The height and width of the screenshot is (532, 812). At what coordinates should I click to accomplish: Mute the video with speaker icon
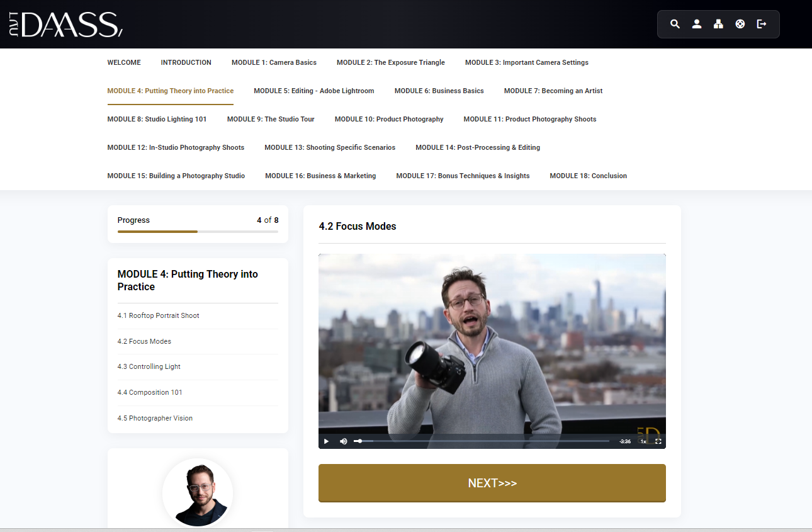tap(343, 441)
